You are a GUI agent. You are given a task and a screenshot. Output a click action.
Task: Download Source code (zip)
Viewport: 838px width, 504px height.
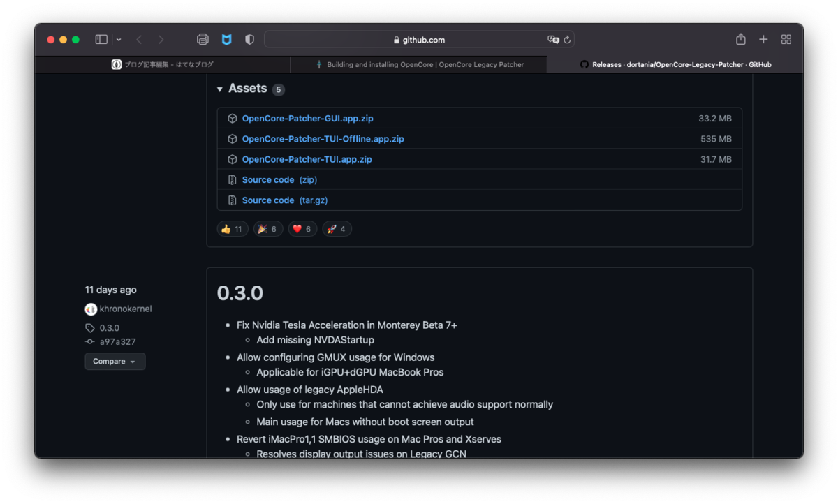coord(279,179)
